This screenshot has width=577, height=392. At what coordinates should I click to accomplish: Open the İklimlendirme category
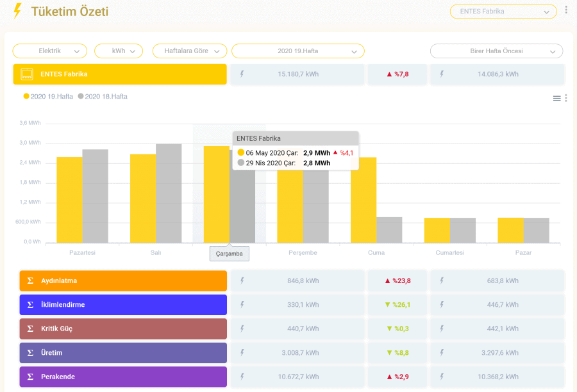(123, 304)
